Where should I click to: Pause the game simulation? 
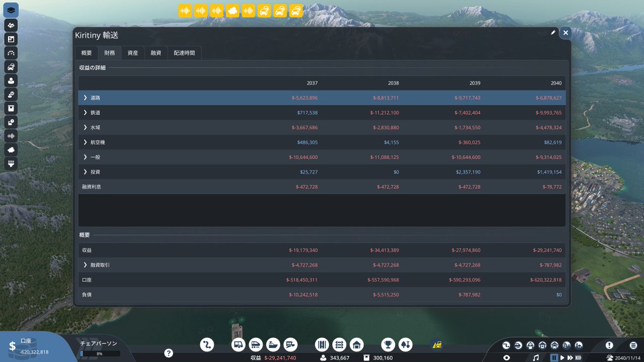[x=553, y=358]
